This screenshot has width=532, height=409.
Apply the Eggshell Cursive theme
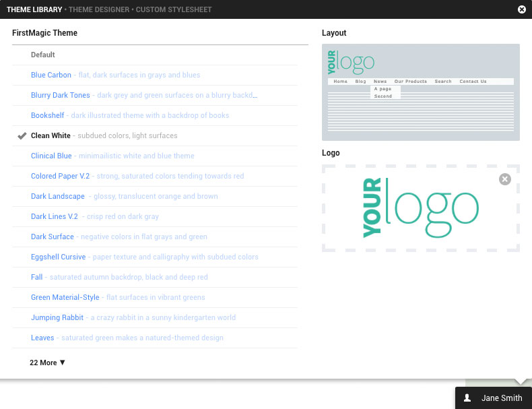[x=59, y=257]
